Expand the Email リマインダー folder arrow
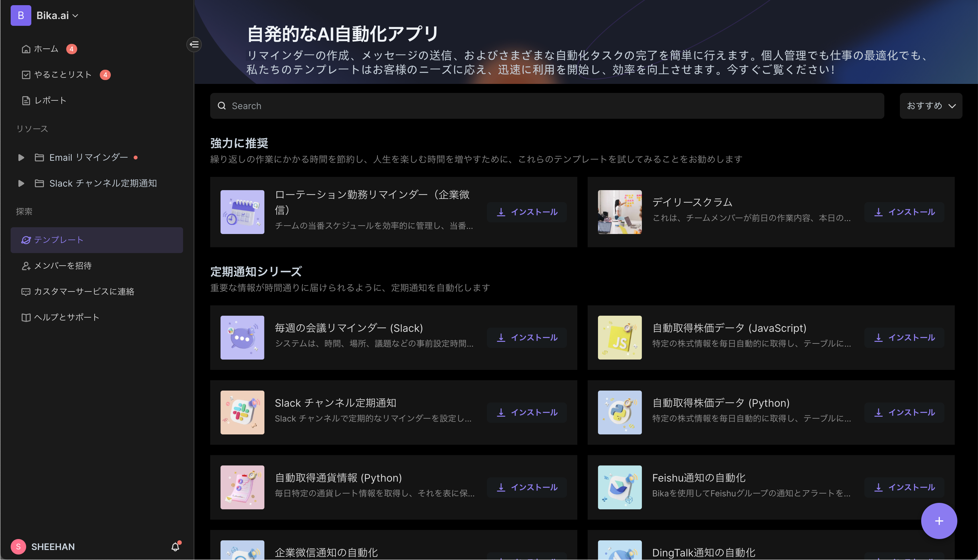Screen dimensions: 978x560 click(21, 158)
